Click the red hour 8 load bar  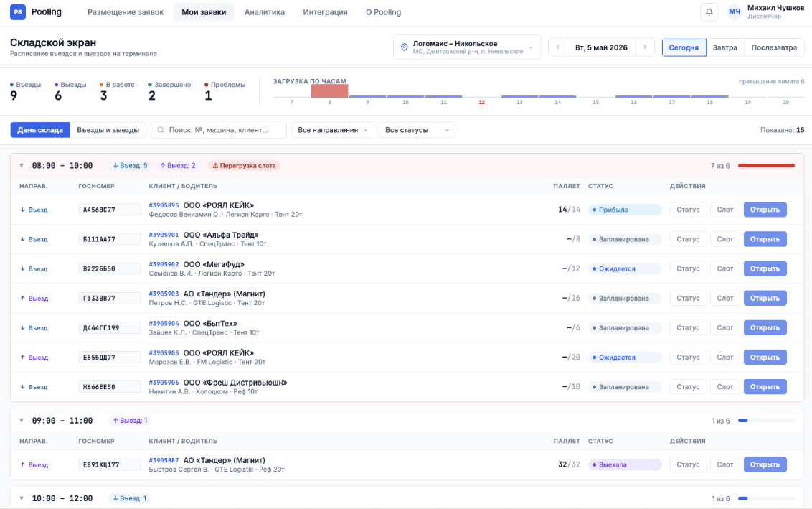pos(329,90)
